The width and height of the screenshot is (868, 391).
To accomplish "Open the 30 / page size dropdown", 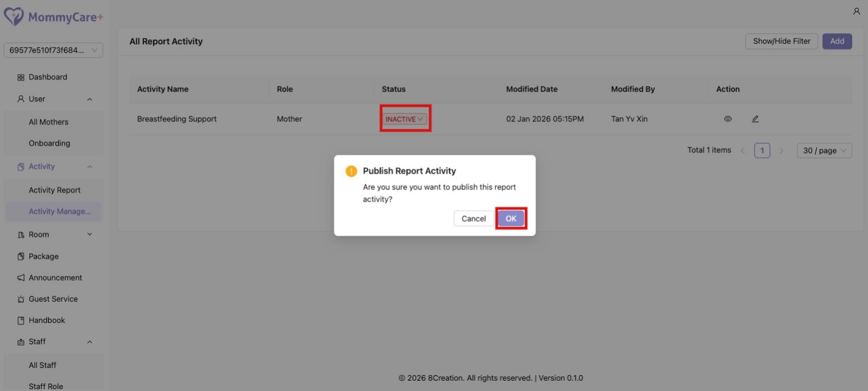I will pyautogui.click(x=824, y=151).
